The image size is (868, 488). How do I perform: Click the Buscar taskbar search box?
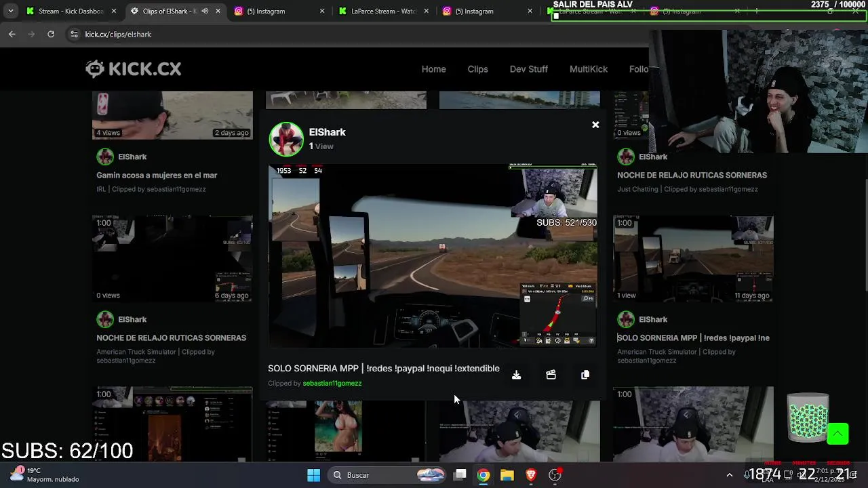388,475
